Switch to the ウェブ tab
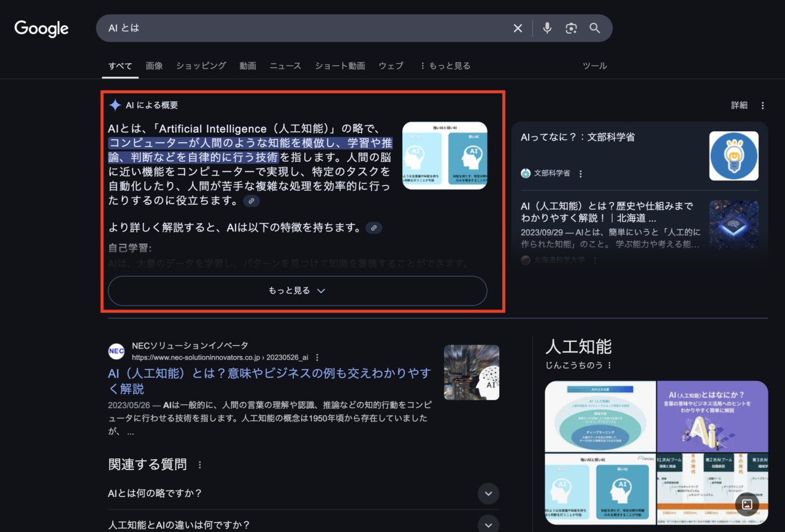785x532 pixels. [391, 66]
